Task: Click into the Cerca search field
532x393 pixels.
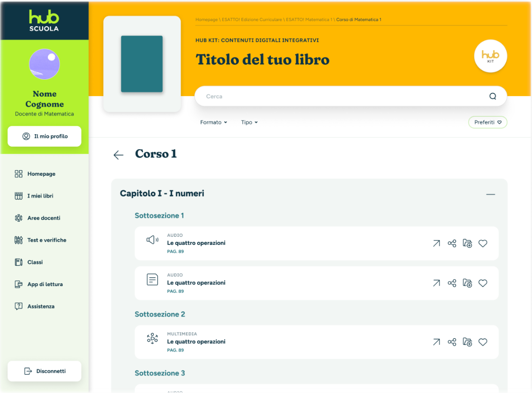Action: (x=350, y=96)
